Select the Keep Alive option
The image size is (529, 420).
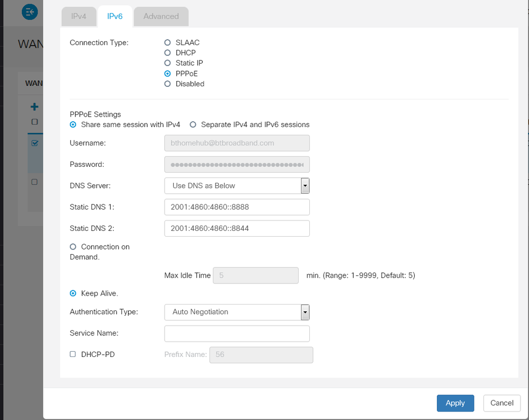(x=73, y=293)
